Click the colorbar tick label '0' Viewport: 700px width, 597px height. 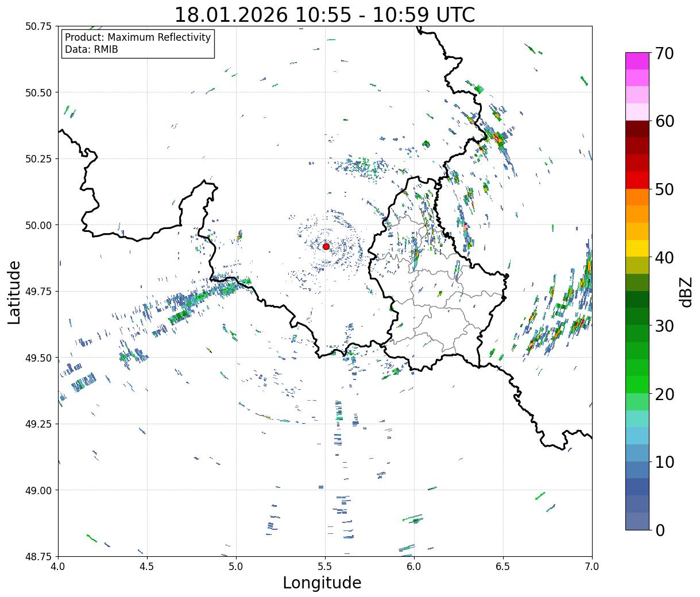point(660,530)
